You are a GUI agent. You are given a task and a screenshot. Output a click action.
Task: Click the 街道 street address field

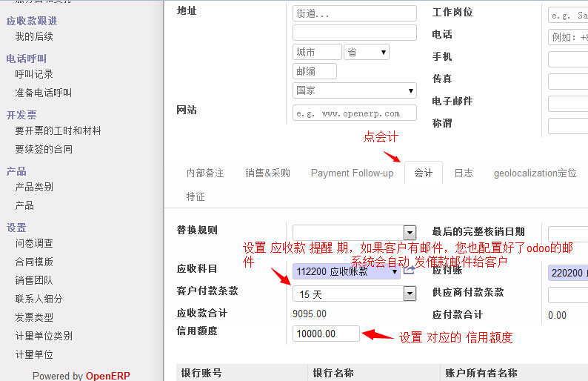point(355,13)
